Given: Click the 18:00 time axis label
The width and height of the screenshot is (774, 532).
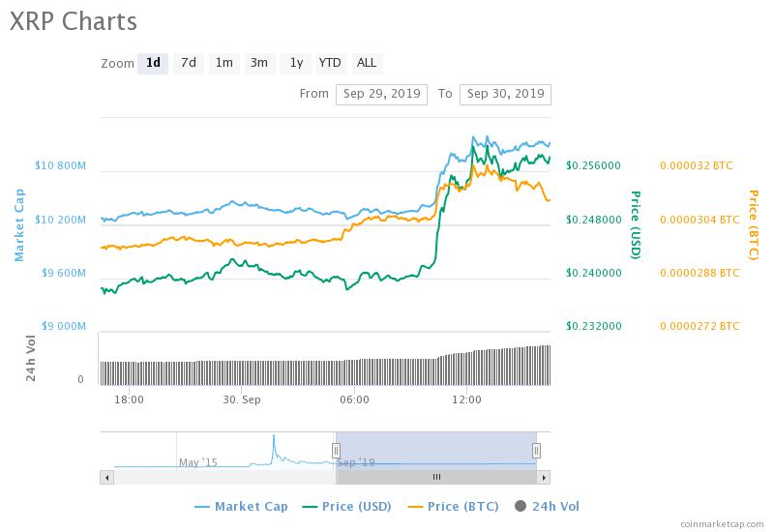Looking at the screenshot, I should pyautogui.click(x=129, y=399).
